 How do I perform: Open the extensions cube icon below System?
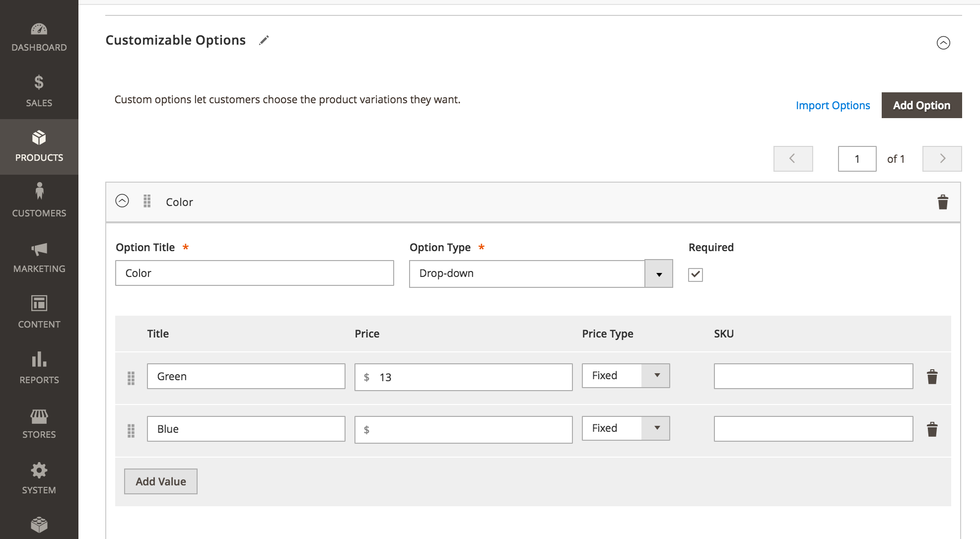(39, 525)
